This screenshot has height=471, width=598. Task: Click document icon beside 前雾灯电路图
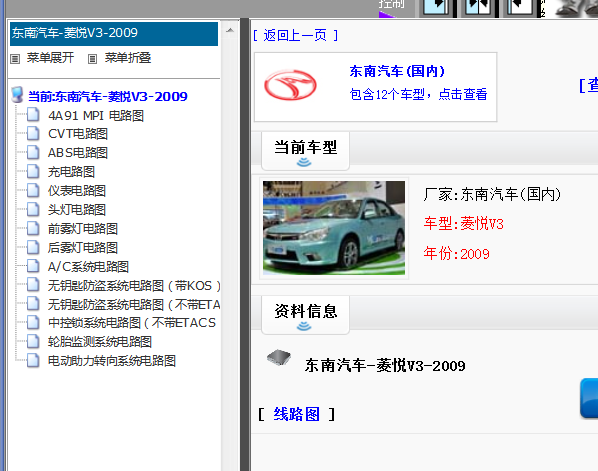[33, 228]
